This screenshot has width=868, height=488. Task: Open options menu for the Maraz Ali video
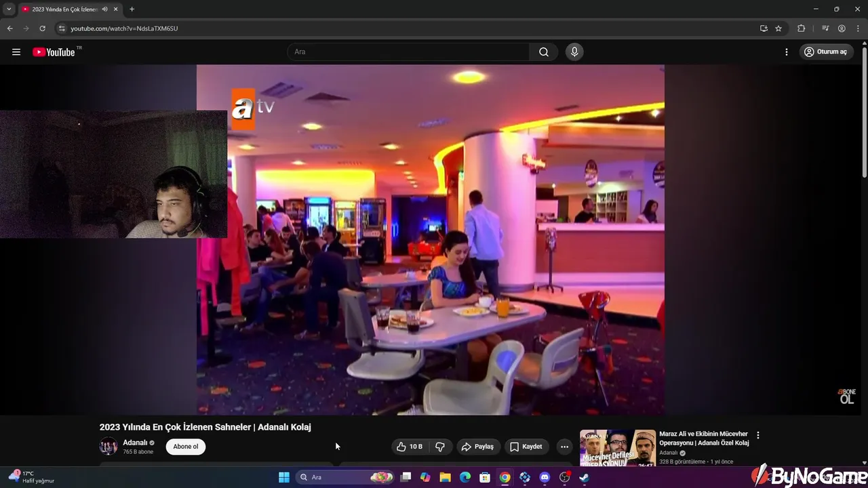point(758,436)
